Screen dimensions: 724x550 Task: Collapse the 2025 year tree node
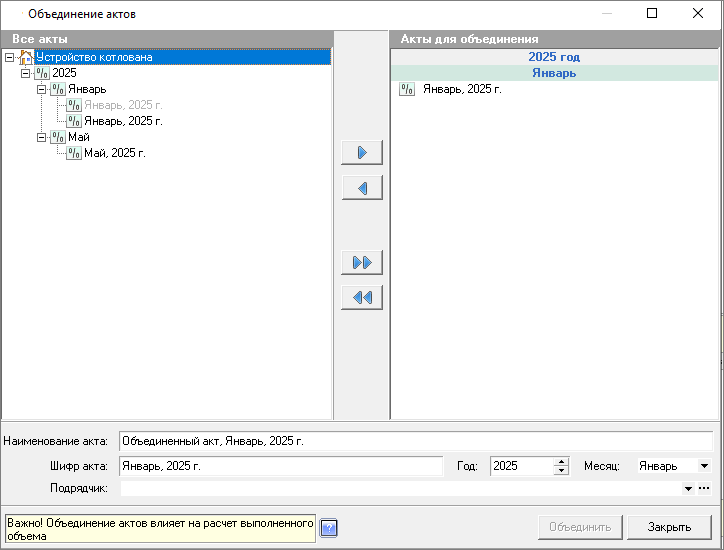tap(25, 73)
